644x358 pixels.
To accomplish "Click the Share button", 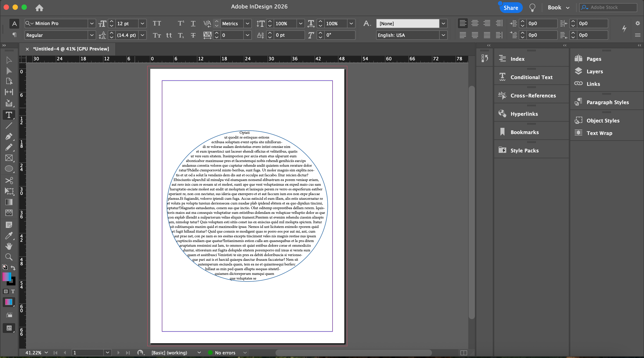I will click(511, 8).
